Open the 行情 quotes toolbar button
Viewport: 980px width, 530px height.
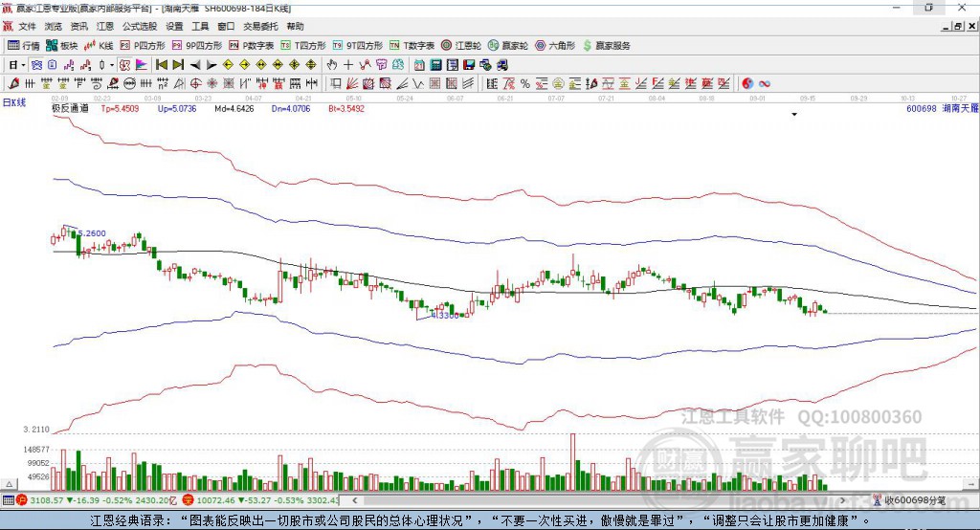tap(23, 46)
